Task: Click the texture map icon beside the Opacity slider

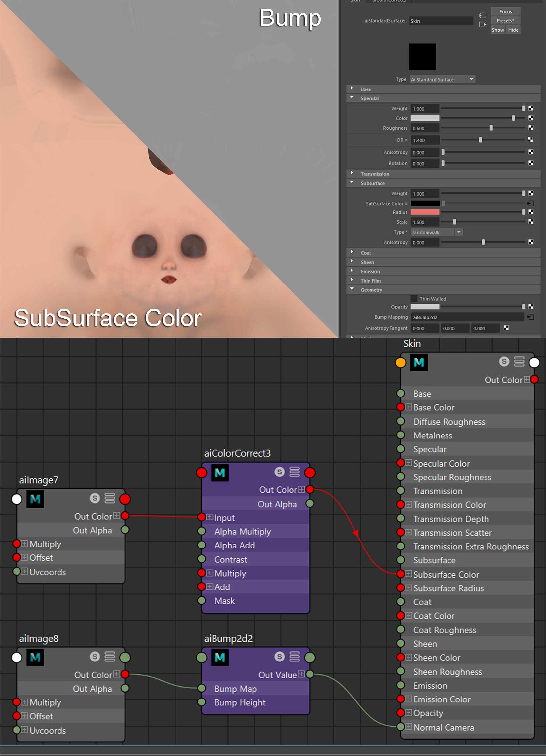Action: [x=531, y=306]
